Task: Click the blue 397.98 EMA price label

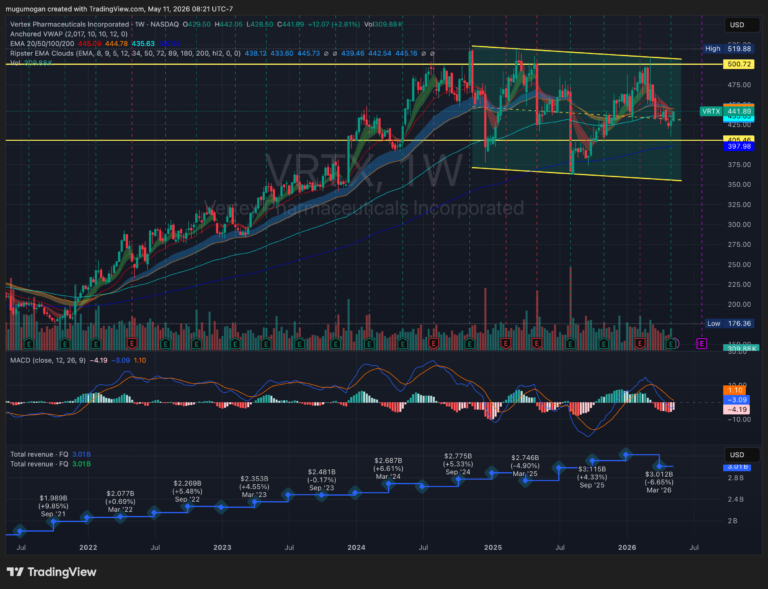Action: click(739, 146)
